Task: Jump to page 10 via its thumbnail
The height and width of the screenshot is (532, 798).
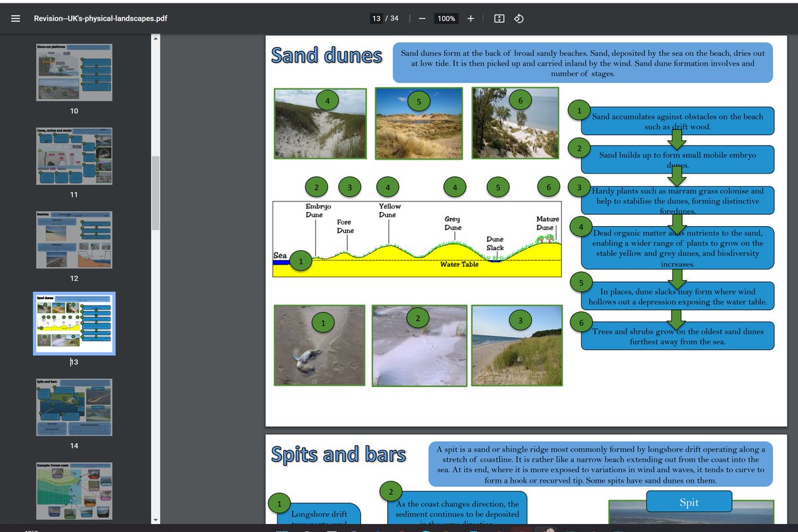Action: tap(74, 72)
